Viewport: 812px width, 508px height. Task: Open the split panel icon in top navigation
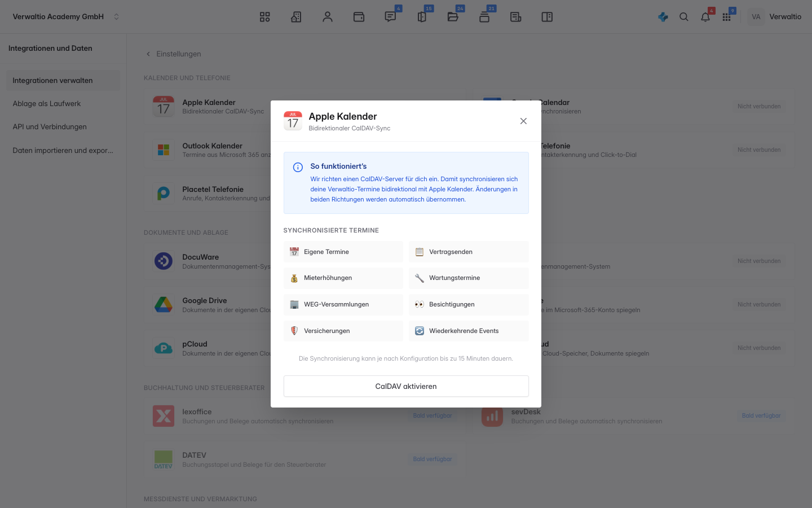tap(547, 17)
